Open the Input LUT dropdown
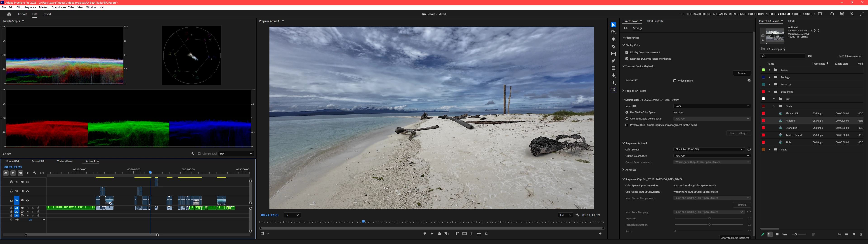The height and width of the screenshot is (244, 868). pos(712,106)
